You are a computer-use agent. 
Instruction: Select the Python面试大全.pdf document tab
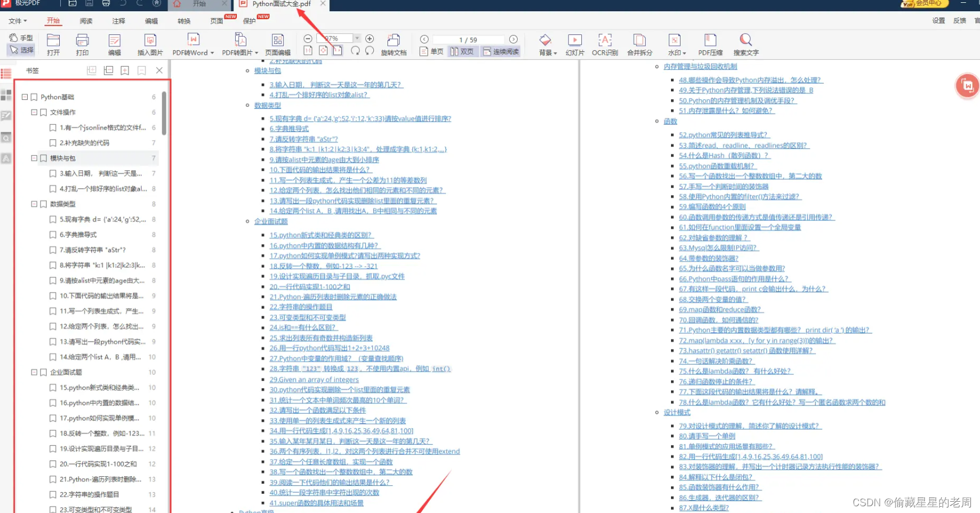pyautogui.click(x=281, y=5)
